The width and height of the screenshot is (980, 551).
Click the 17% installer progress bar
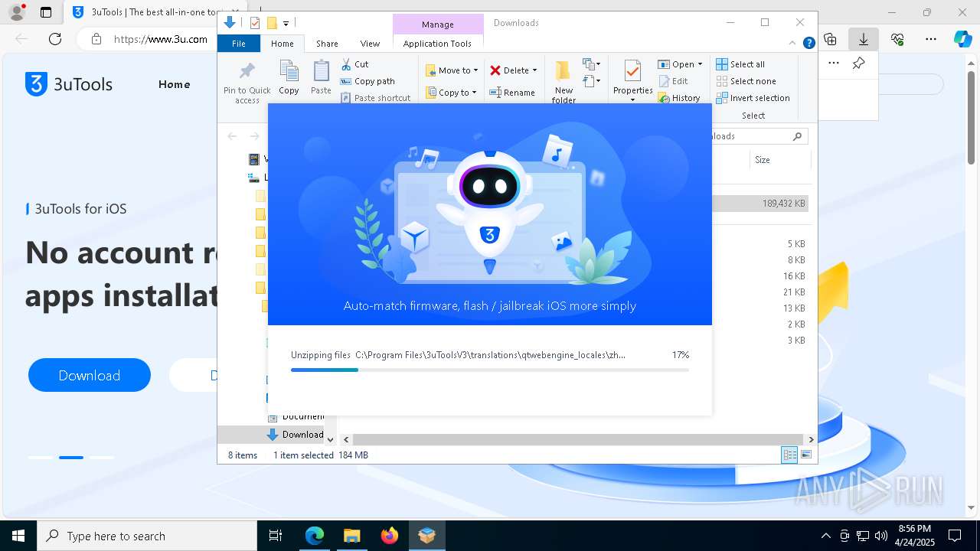(x=490, y=370)
